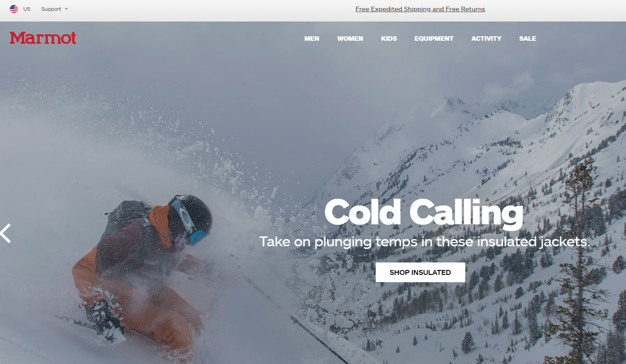Open the EQUIPMENT navigation menu
This screenshot has height=364, width=626.
coord(434,39)
